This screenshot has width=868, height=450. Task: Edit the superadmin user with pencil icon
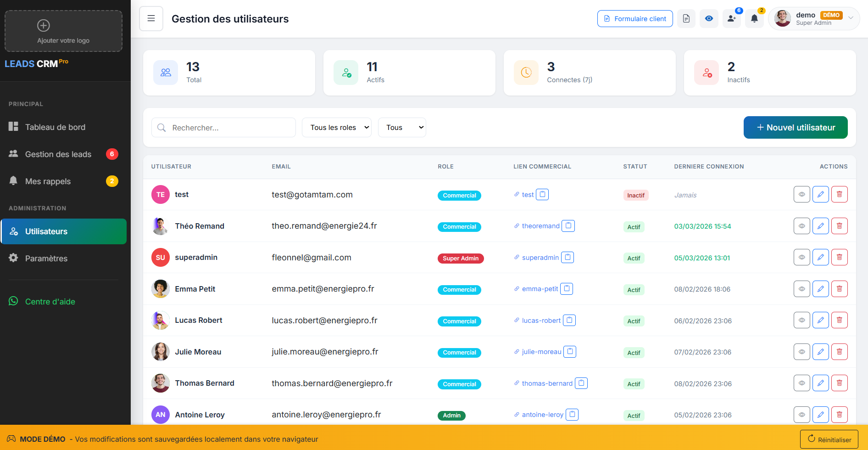point(820,258)
